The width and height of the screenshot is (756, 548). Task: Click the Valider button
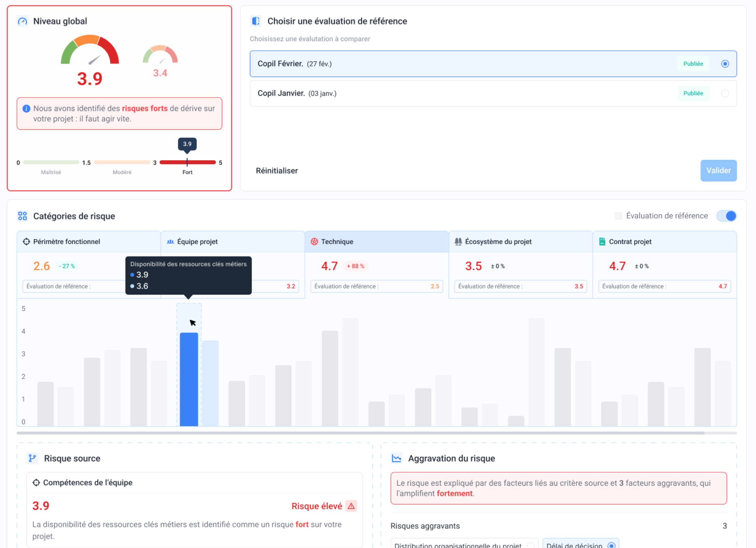click(x=718, y=171)
